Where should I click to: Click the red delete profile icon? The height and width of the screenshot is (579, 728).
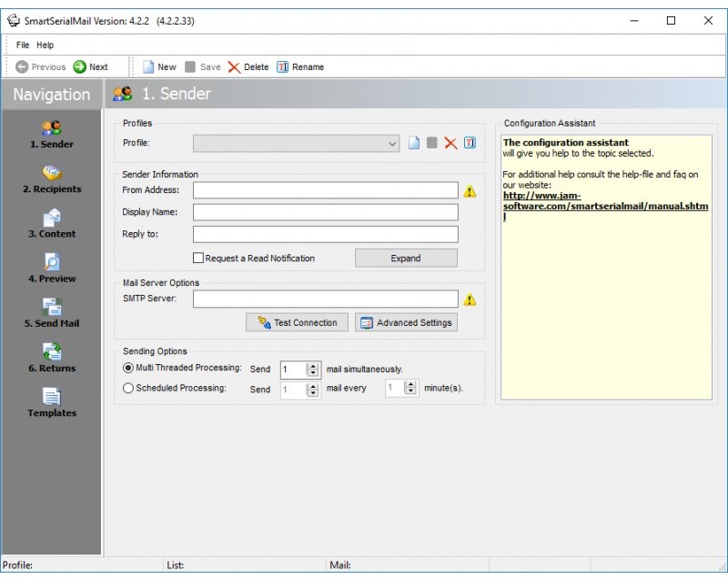pyautogui.click(x=450, y=143)
